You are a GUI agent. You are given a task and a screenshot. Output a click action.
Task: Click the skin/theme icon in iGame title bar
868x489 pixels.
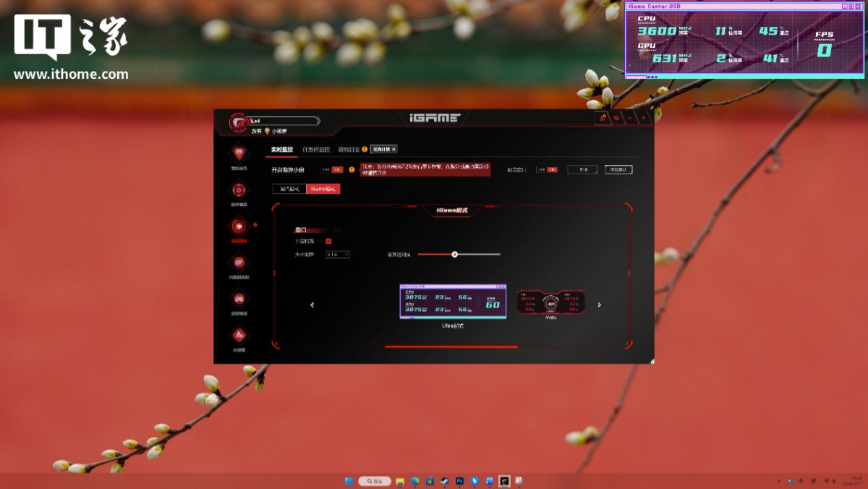pos(616,118)
